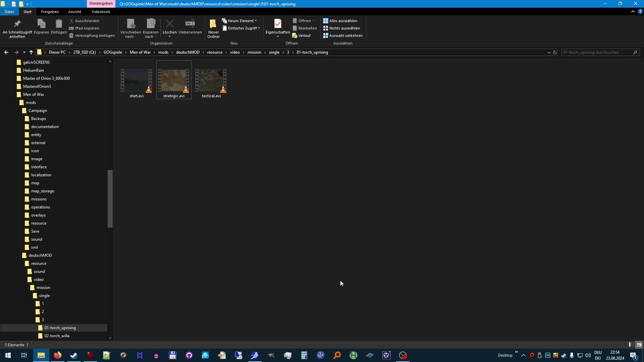Image resolution: width=644 pixels, height=362 pixels.
Task: Click the Neuer Ordner icon
Action: click(213, 24)
